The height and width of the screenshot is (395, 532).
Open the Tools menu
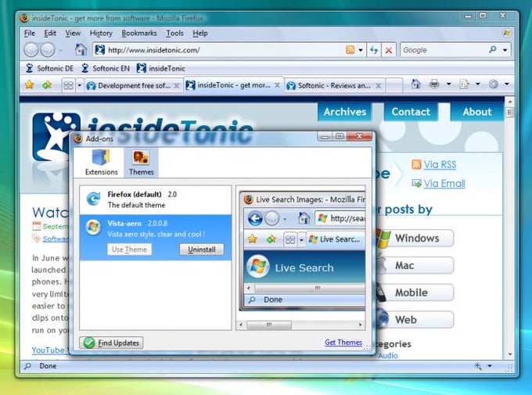pyautogui.click(x=174, y=34)
